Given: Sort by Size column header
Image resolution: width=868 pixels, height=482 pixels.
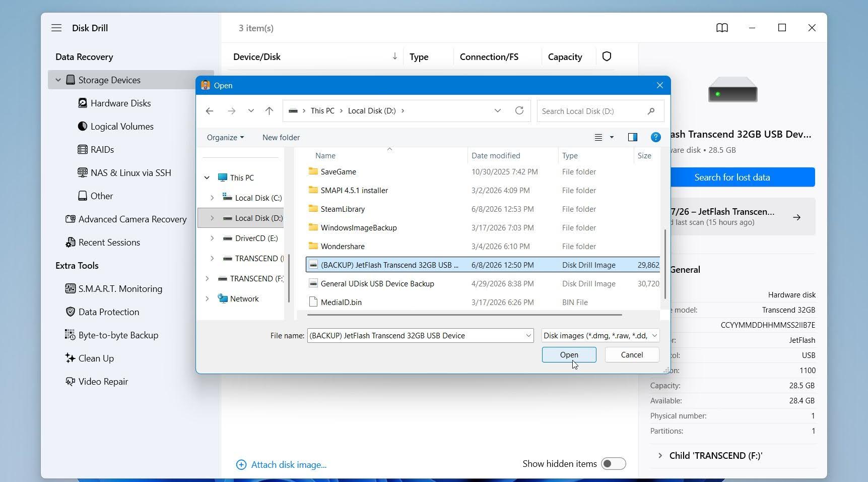Looking at the screenshot, I should coord(644,155).
